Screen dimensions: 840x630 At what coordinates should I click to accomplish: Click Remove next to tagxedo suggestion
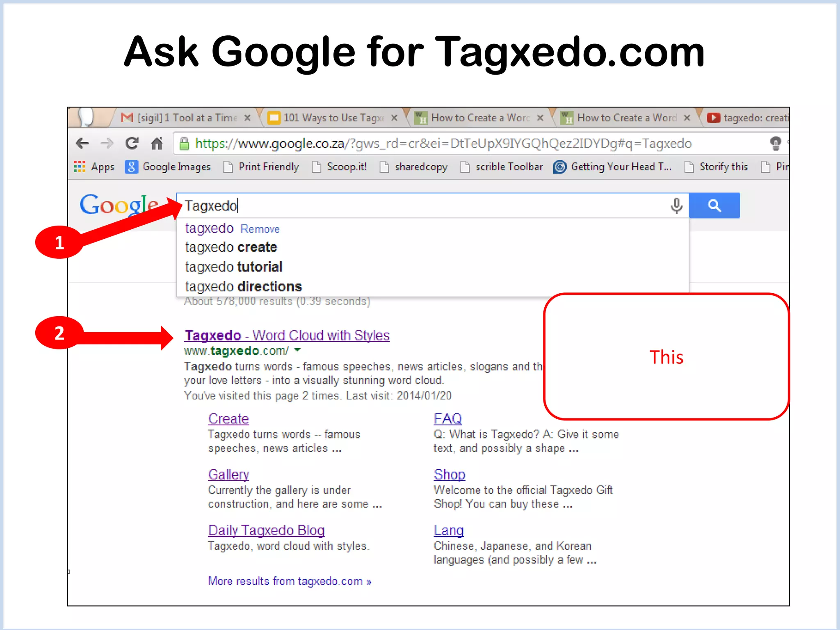[x=260, y=229]
